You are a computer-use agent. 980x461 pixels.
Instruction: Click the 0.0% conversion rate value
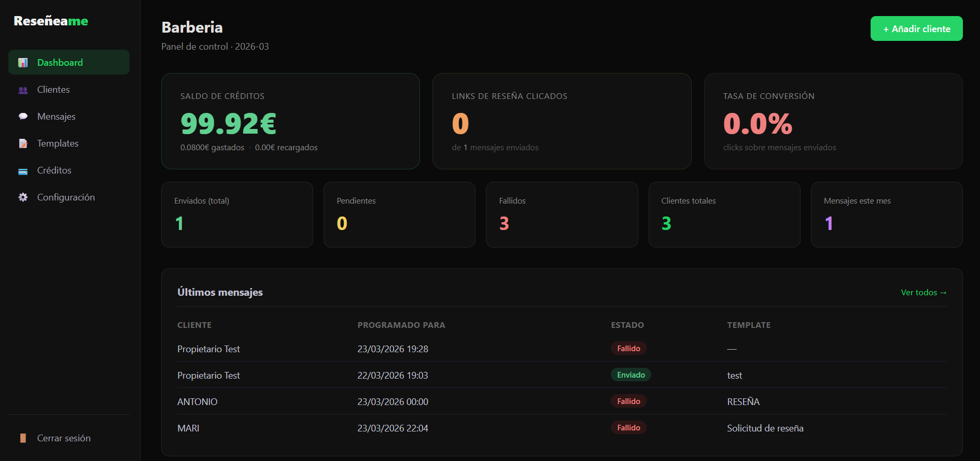(x=758, y=123)
